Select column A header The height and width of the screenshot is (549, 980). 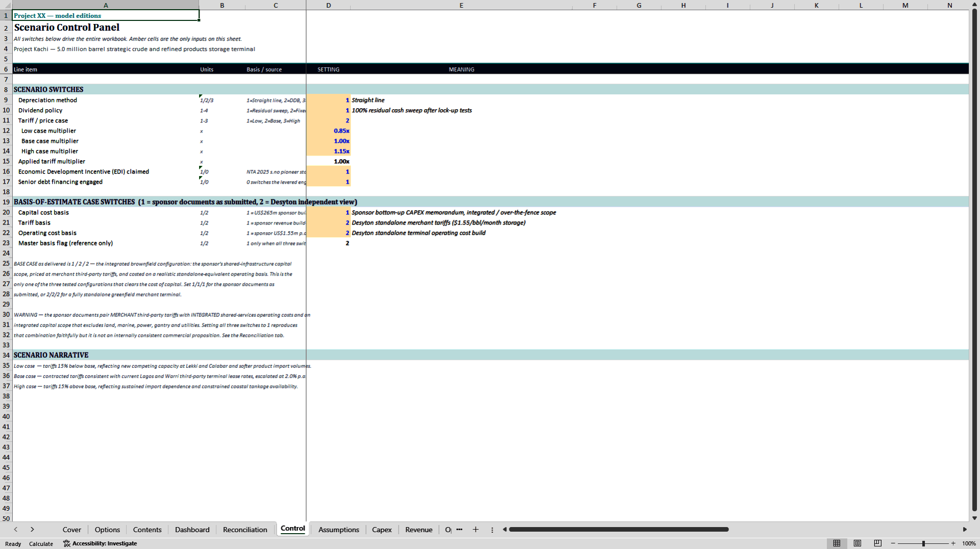coord(106,5)
